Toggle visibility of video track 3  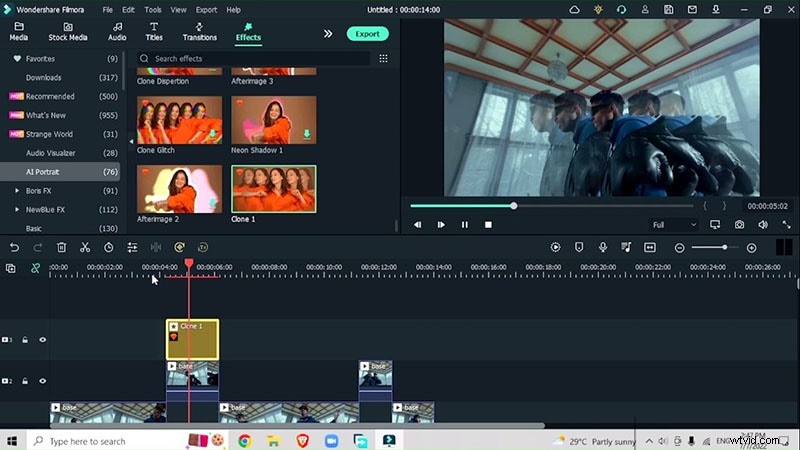pyautogui.click(x=42, y=340)
